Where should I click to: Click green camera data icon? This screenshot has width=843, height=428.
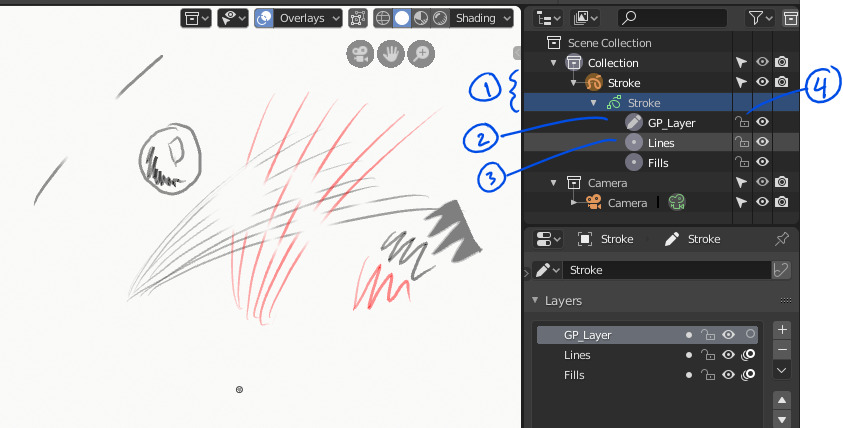[677, 202]
